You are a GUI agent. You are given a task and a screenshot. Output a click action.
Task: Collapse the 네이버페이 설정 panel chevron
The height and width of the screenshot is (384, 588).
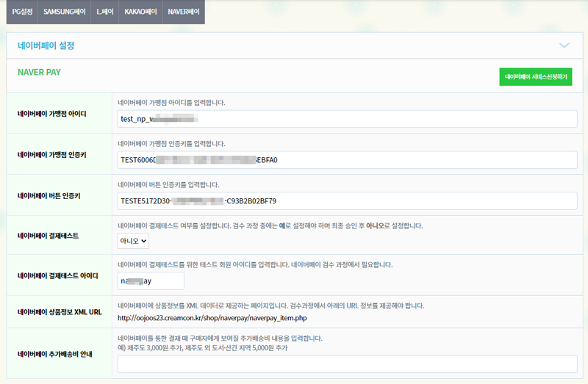pyautogui.click(x=564, y=46)
